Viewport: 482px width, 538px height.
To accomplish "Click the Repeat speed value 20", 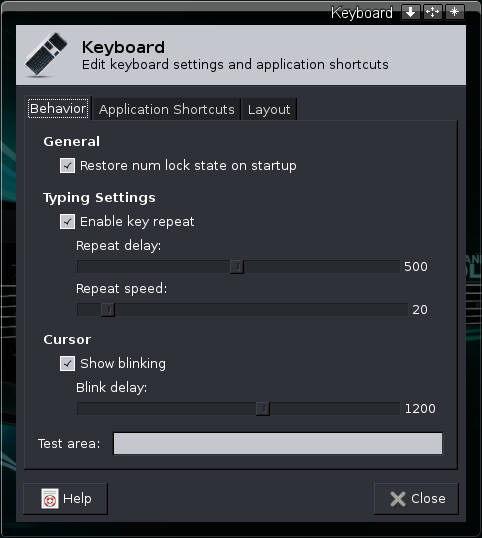I will coord(420,310).
